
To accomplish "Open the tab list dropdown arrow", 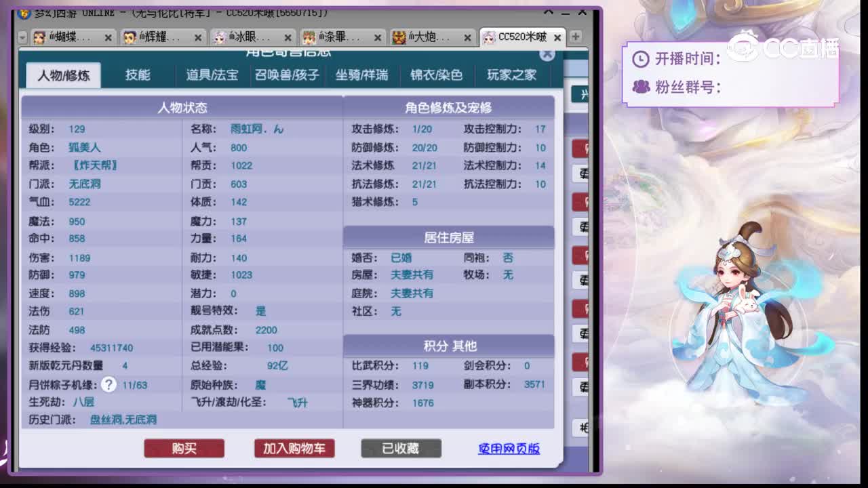I will [22, 37].
